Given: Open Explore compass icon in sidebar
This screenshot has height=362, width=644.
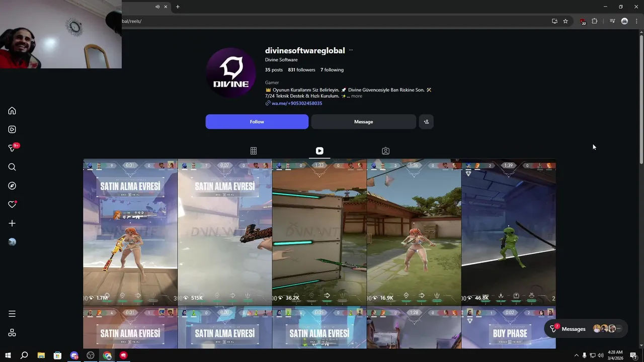Looking at the screenshot, I should [12, 186].
